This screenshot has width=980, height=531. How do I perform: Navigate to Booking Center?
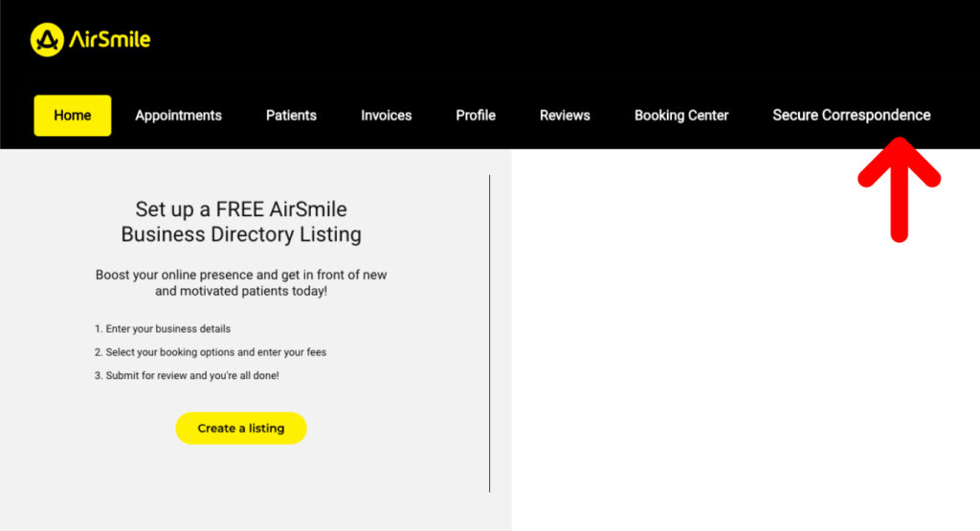coord(681,116)
